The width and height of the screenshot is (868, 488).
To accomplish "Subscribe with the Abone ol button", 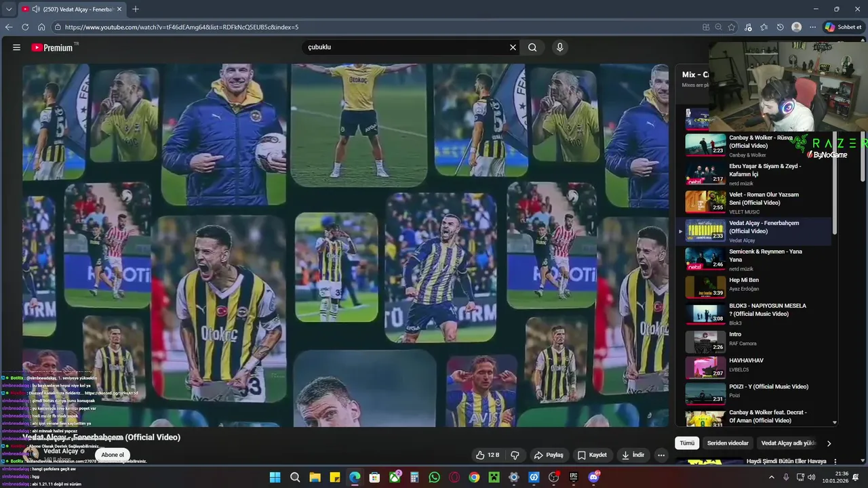I will [113, 455].
